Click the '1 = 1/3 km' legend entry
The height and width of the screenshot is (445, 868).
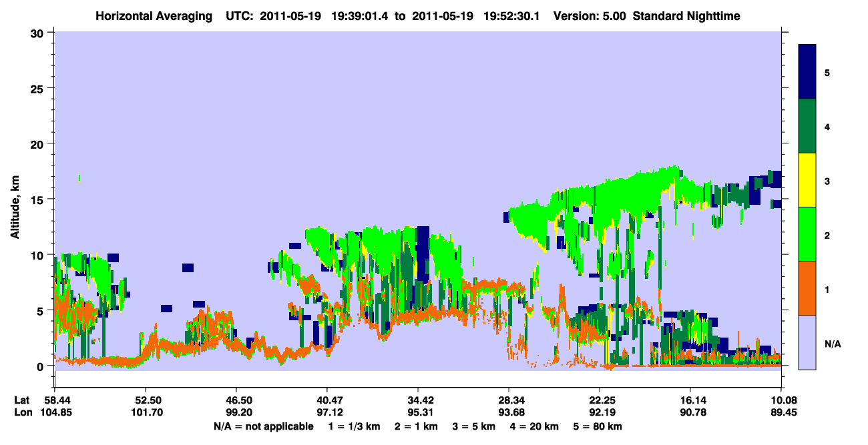click(354, 426)
